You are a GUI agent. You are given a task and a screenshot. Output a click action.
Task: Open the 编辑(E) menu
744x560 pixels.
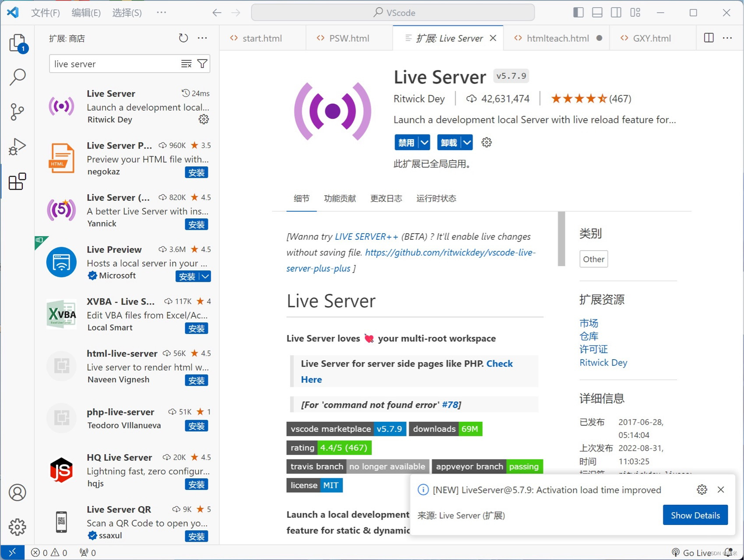86,13
